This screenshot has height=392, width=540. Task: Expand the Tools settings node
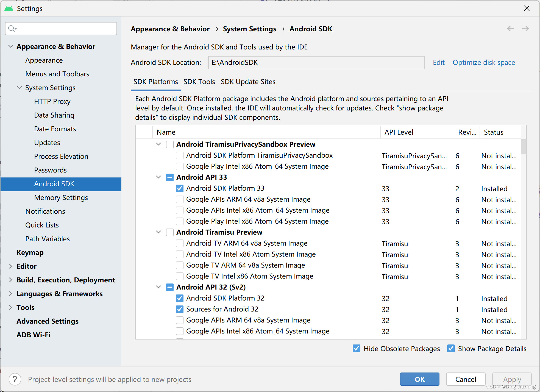[x=10, y=307]
